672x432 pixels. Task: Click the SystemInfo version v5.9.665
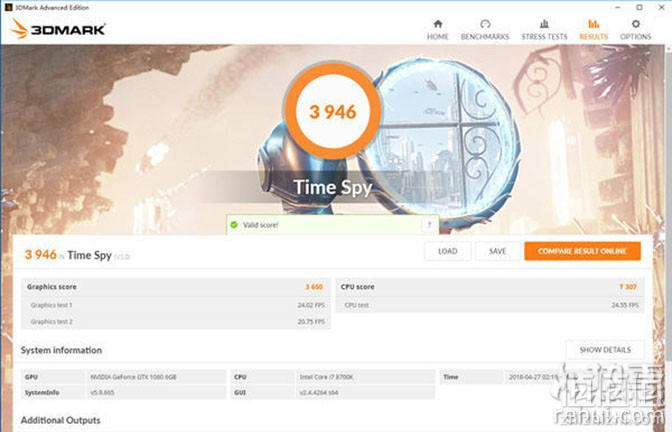pos(102,393)
